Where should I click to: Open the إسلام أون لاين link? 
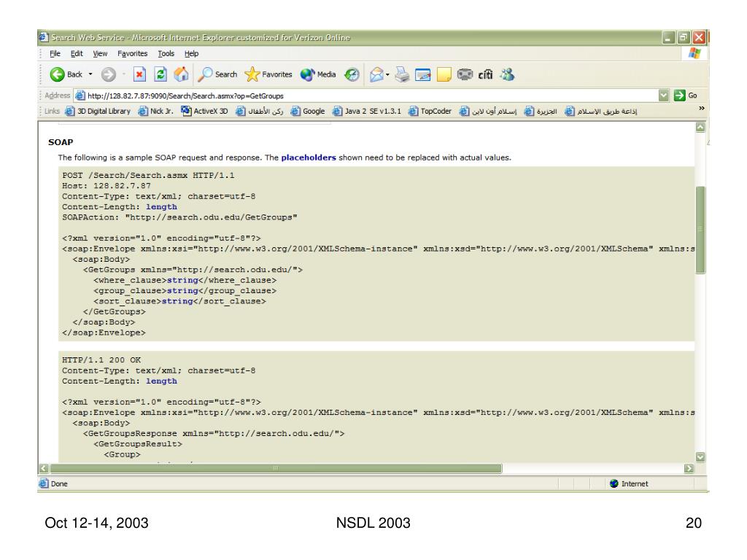click(x=488, y=112)
